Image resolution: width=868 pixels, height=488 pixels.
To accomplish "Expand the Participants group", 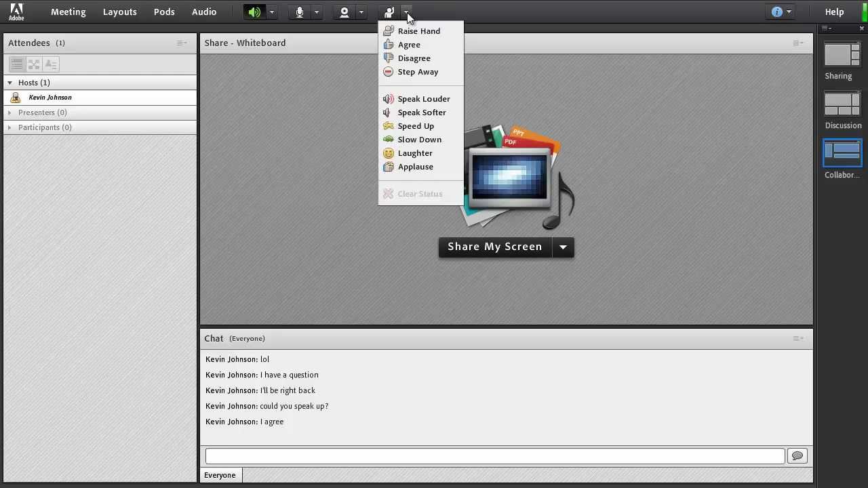I will [10, 127].
